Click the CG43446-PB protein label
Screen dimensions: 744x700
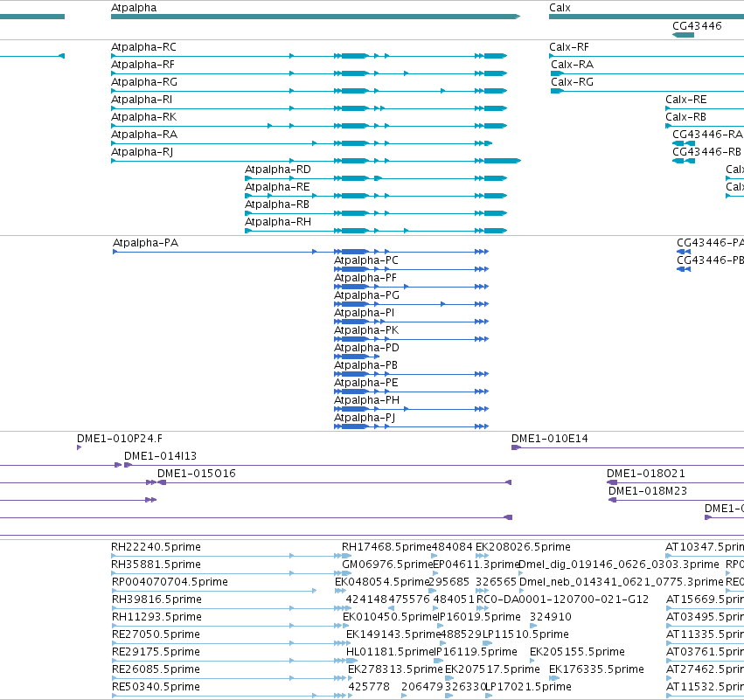[x=710, y=260]
